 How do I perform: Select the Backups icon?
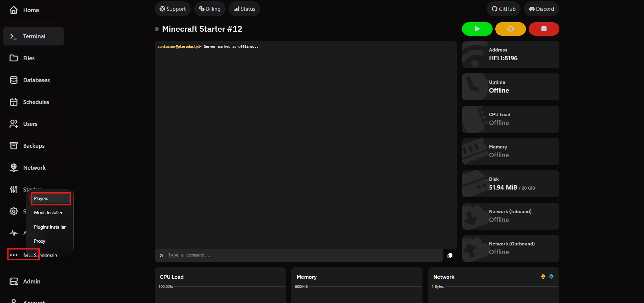tap(14, 145)
